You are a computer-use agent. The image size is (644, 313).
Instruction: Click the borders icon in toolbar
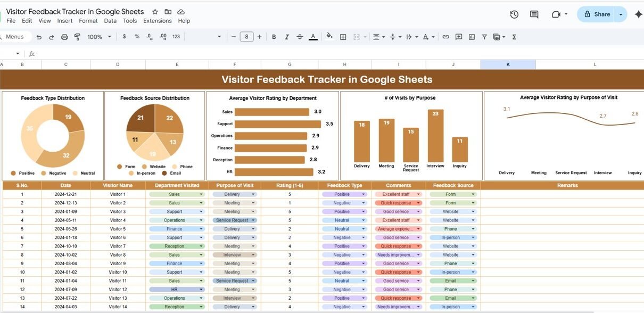343,37
